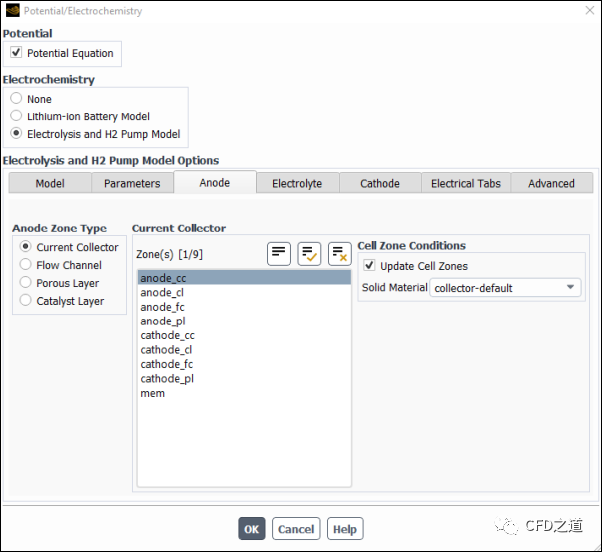The image size is (602, 552).
Task: Click the Fluent logo in title bar
Action: point(12,11)
